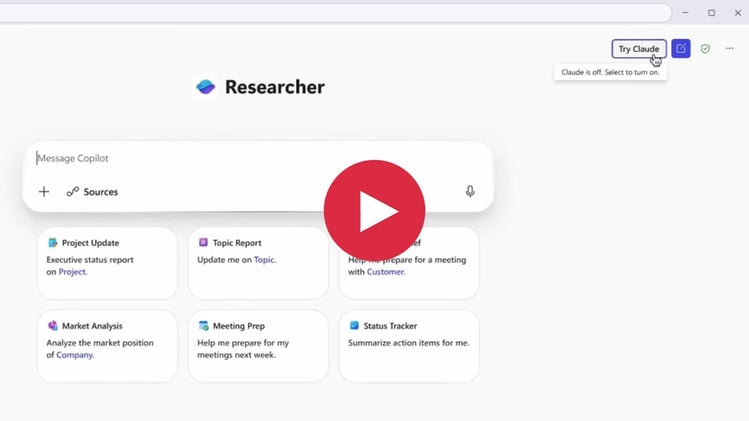Click the Researcher heading text

click(x=275, y=87)
